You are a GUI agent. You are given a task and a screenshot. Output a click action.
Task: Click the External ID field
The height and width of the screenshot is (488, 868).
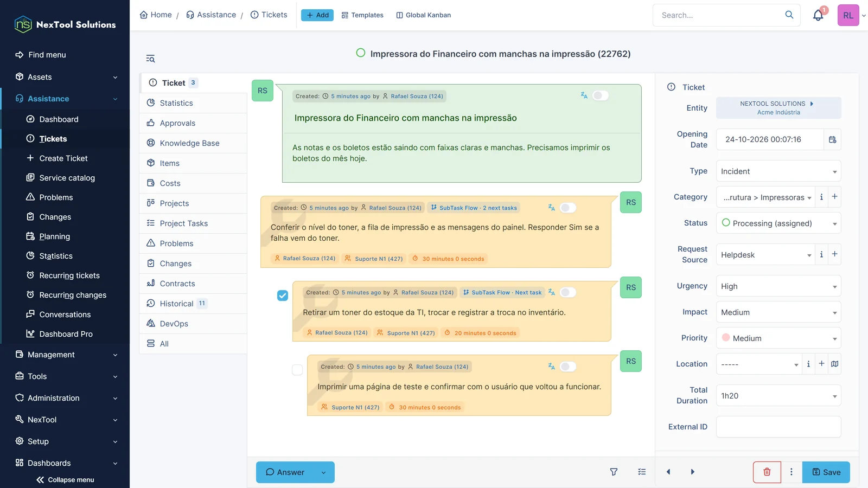[x=778, y=427]
